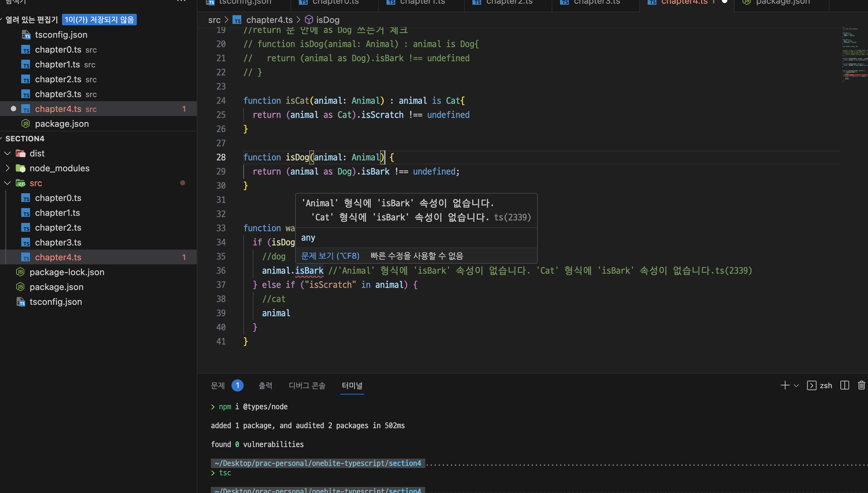
Task: Click line number 28 in gutter
Action: click(221, 157)
